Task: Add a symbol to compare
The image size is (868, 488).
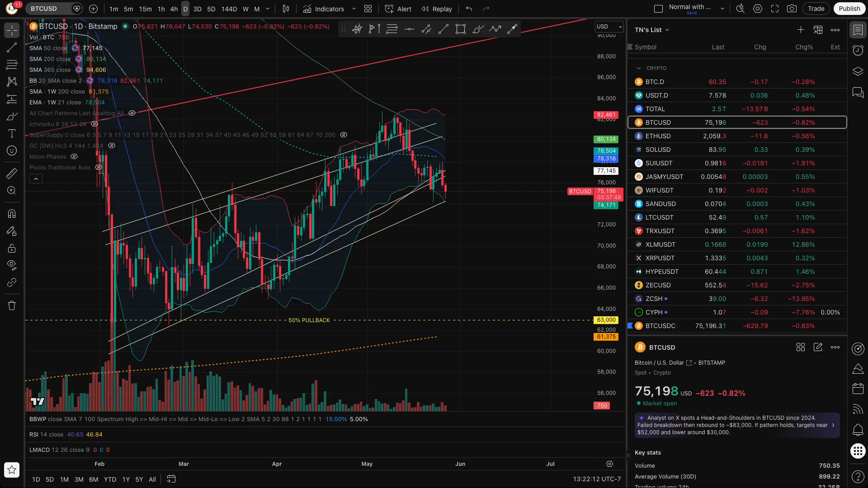Action: (93, 9)
